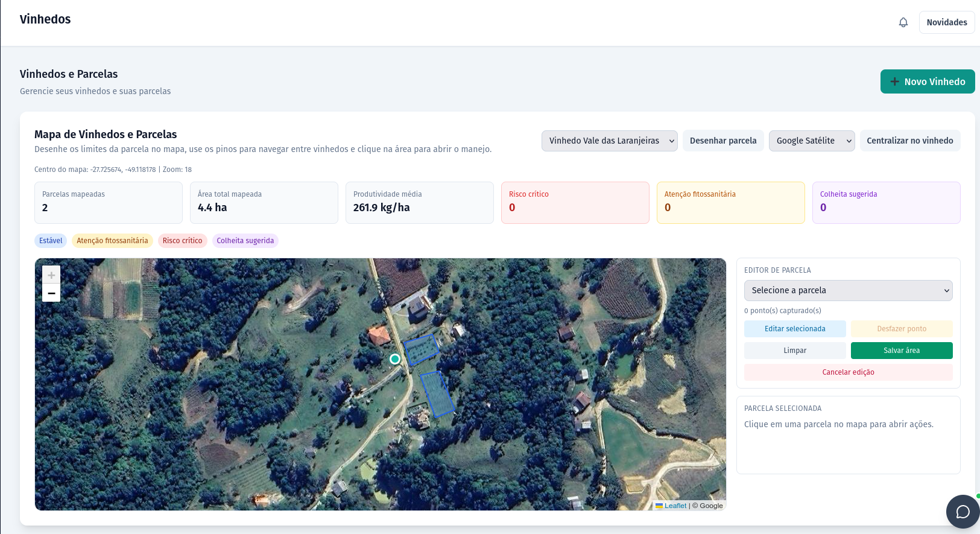Click the Limpar button
Image resolution: width=980 pixels, height=534 pixels.
[794, 351]
